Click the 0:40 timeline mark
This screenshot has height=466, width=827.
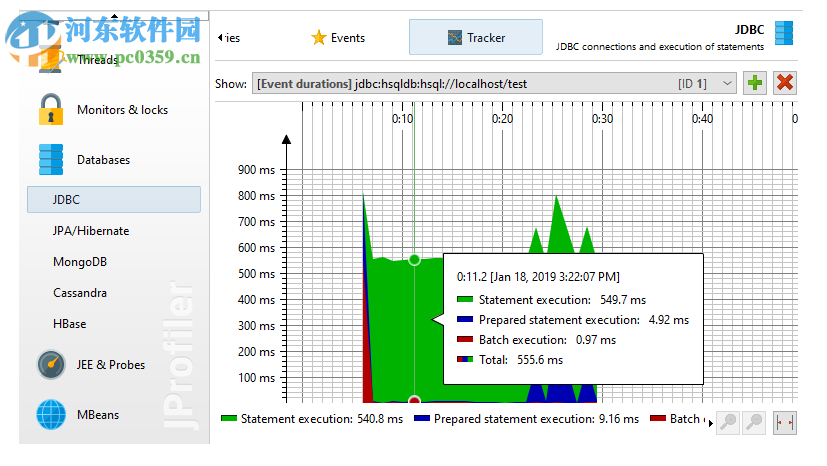703,119
